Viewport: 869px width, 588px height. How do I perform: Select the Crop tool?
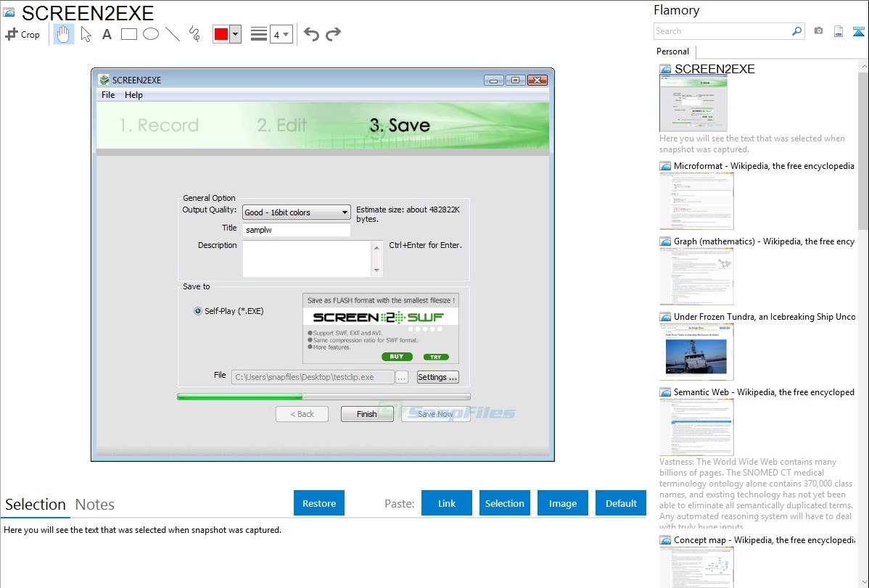22,34
